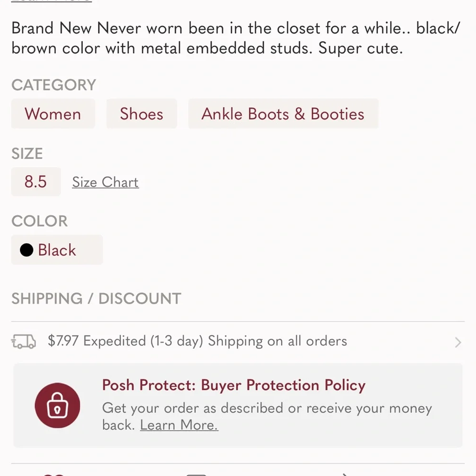Select the Shoes category tag
The width and height of the screenshot is (476, 476).
pyautogui.click(x=141, y=114)
